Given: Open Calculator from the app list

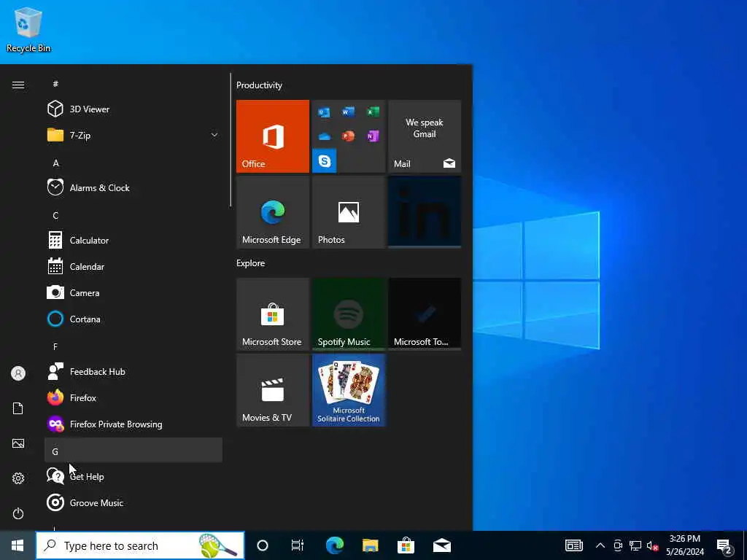Looking at the screenshot, I should coord(133,240).
